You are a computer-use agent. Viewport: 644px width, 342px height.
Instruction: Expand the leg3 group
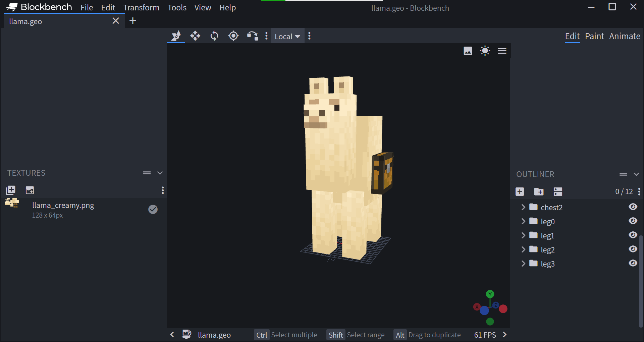tap(523, 264)
